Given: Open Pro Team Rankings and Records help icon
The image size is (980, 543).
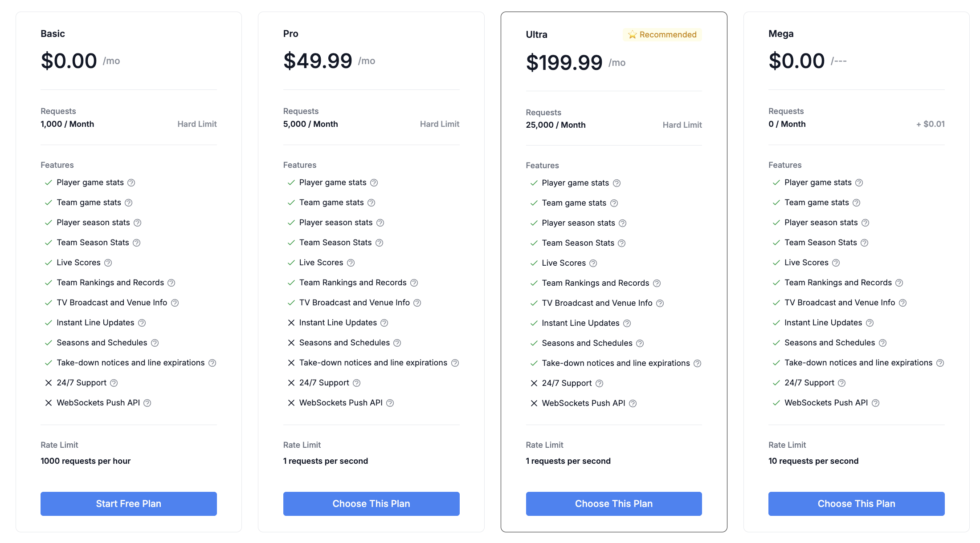Looking at the screenshot, I should click(414, 283).
